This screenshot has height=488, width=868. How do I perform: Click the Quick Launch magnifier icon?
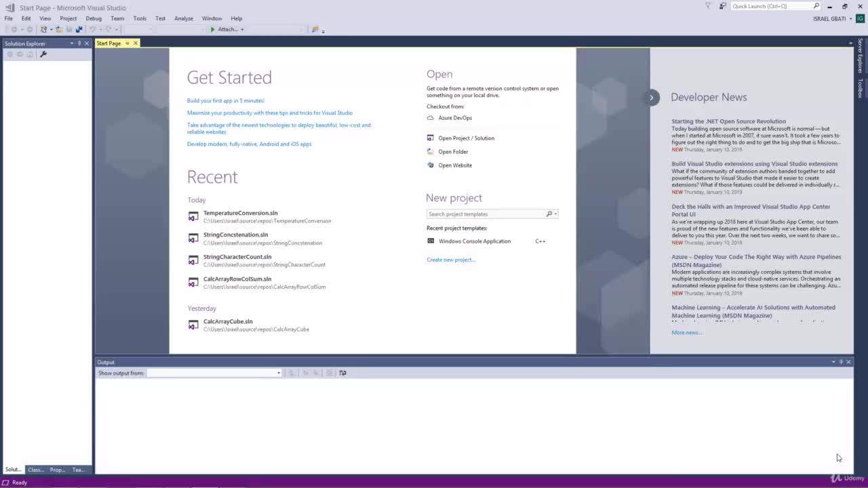click(x=816, y=6)
